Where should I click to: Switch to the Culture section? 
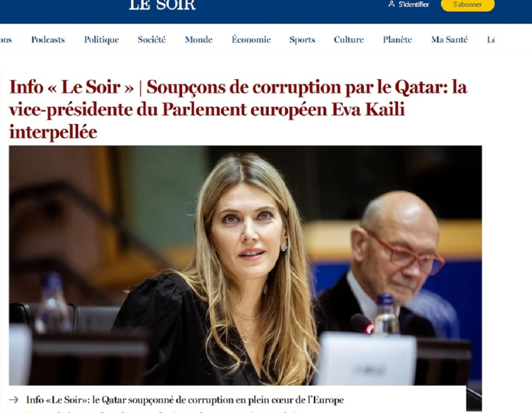click(349, 40)
